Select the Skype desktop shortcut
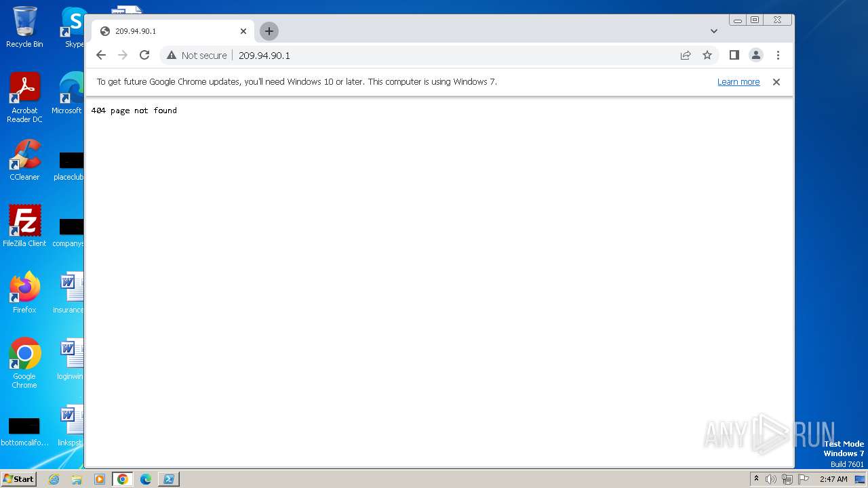868x488 pixels. 73,27
